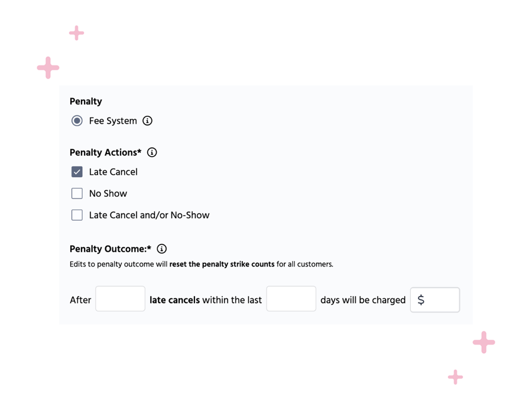Check Late Cancel and/or No-Show option
532x410 pixels.
[x=77, y=215]
